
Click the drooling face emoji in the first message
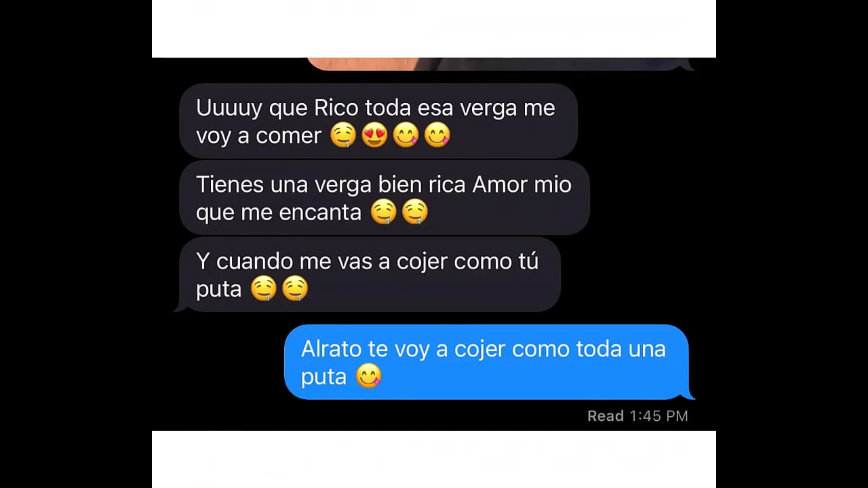[343, 136]
